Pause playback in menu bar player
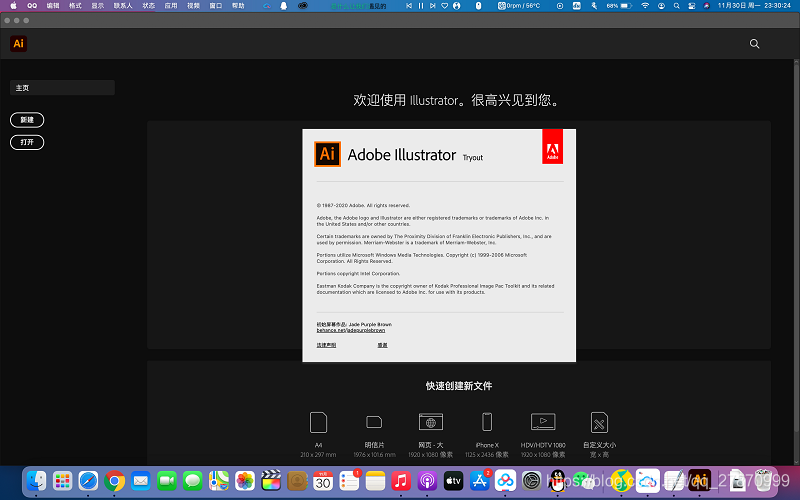 click(421, 6)
